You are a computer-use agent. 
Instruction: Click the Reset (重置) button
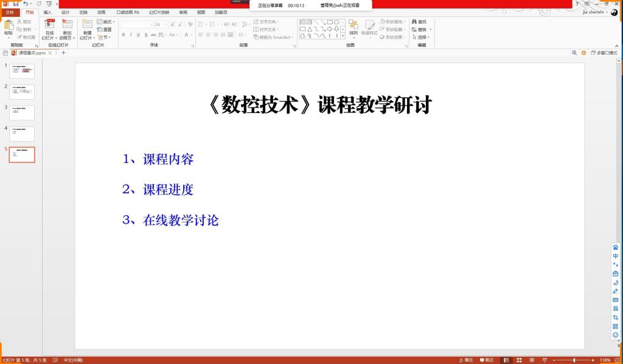[x=104, y=29]
